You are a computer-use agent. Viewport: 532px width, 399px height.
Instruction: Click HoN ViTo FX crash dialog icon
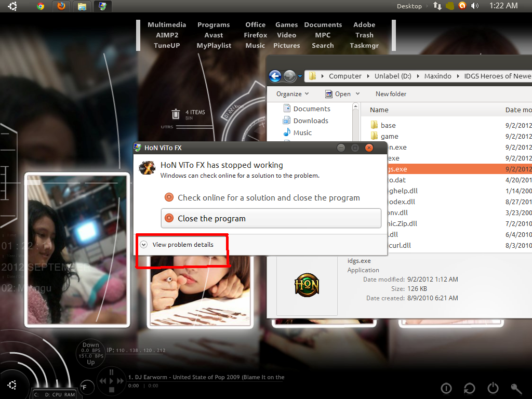click(147, 168)
